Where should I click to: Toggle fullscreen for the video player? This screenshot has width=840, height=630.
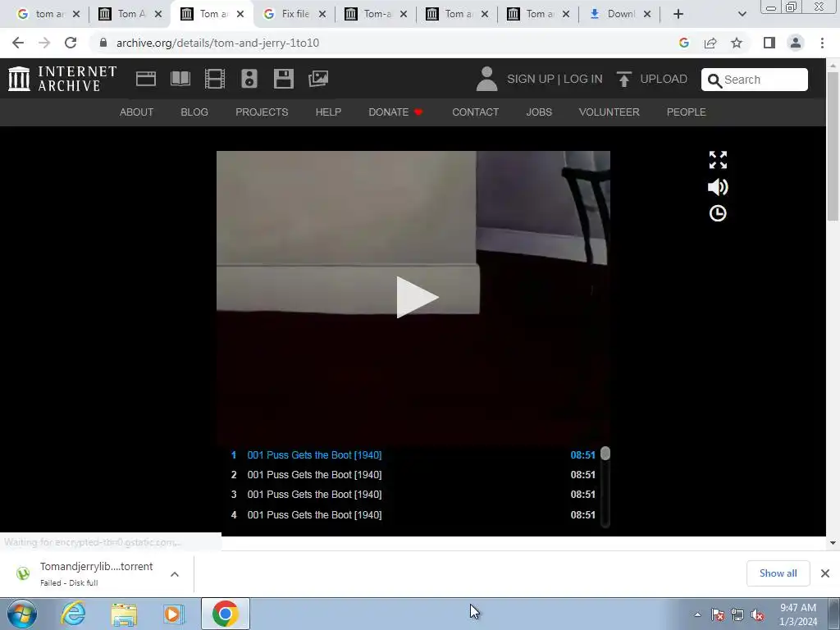point(718,160)
